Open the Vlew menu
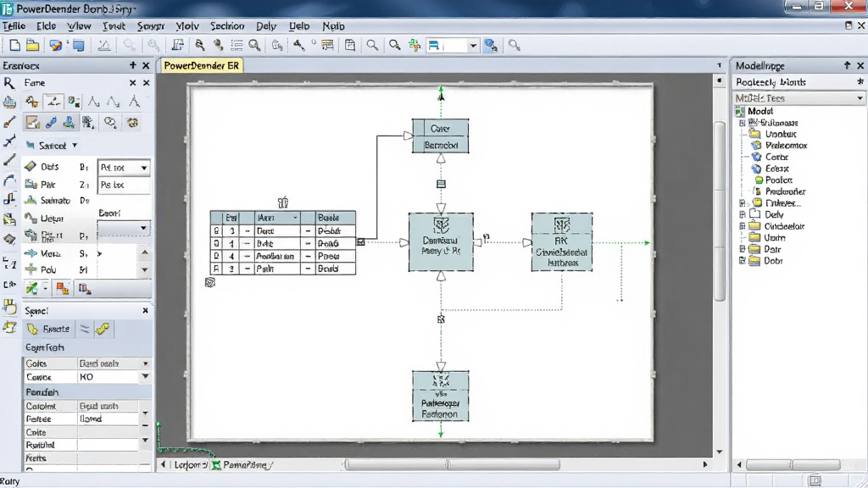 (79, 26)
